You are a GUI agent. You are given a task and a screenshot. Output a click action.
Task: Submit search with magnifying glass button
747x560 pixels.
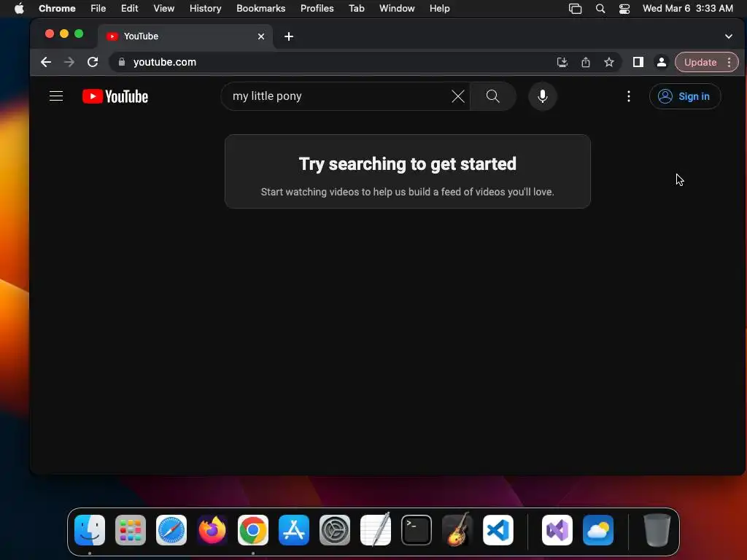coord(492,96)
